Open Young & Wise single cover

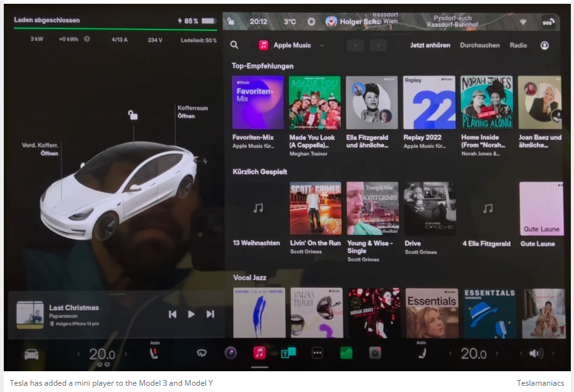tap(372, 209)
